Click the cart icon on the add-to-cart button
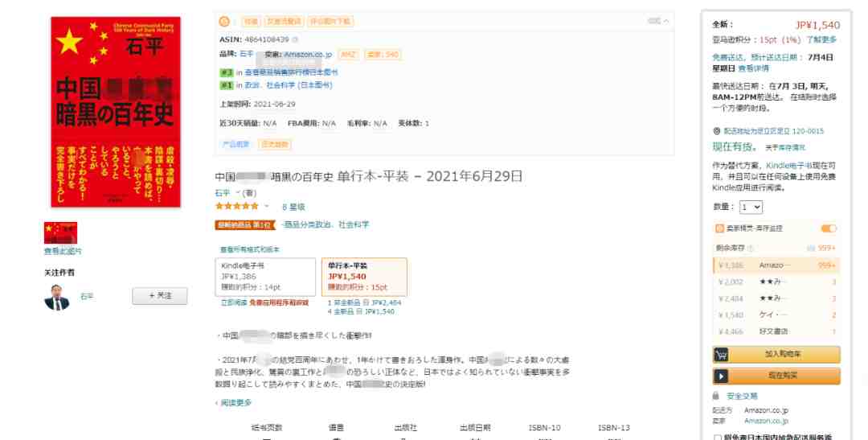This screenshot has width=868, height=440. click(721, 354)
